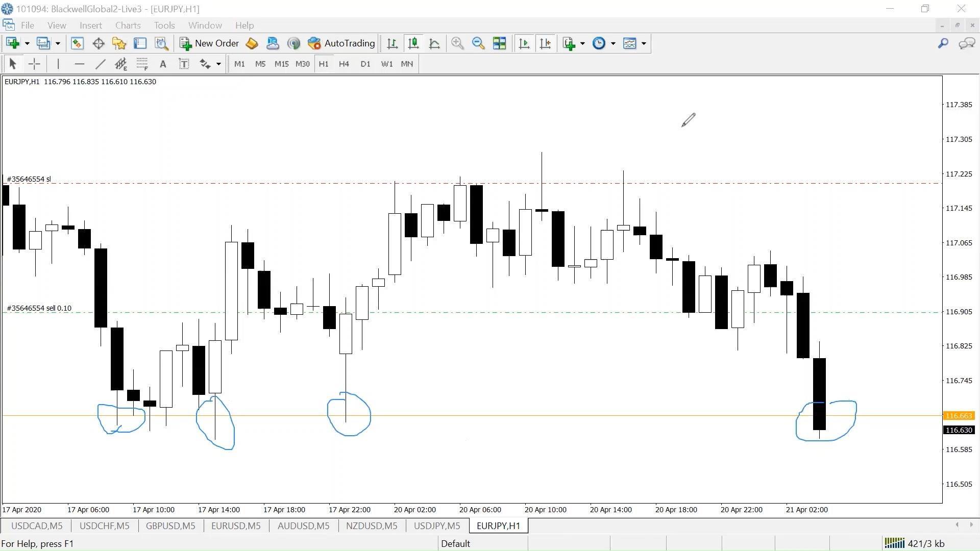
Task: Select the Arrows objects icon
Action: click(x=205, y=64)
